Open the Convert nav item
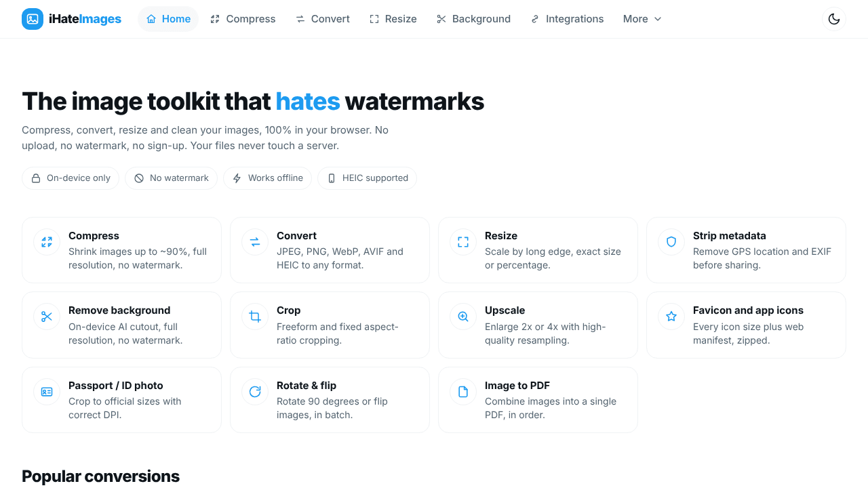868x488 pixels. click(323, 19)
